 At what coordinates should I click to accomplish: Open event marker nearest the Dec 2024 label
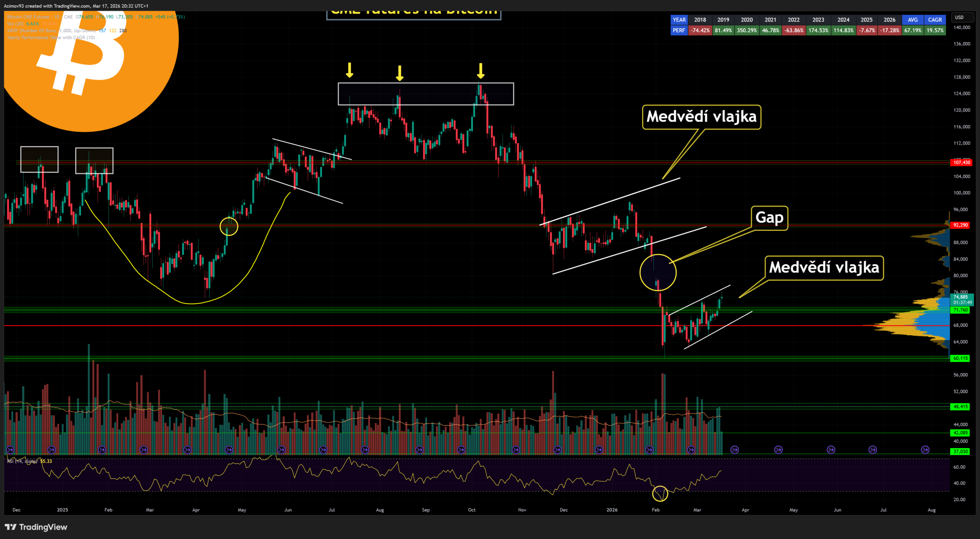pyautogui.click(x=10, y=450)
